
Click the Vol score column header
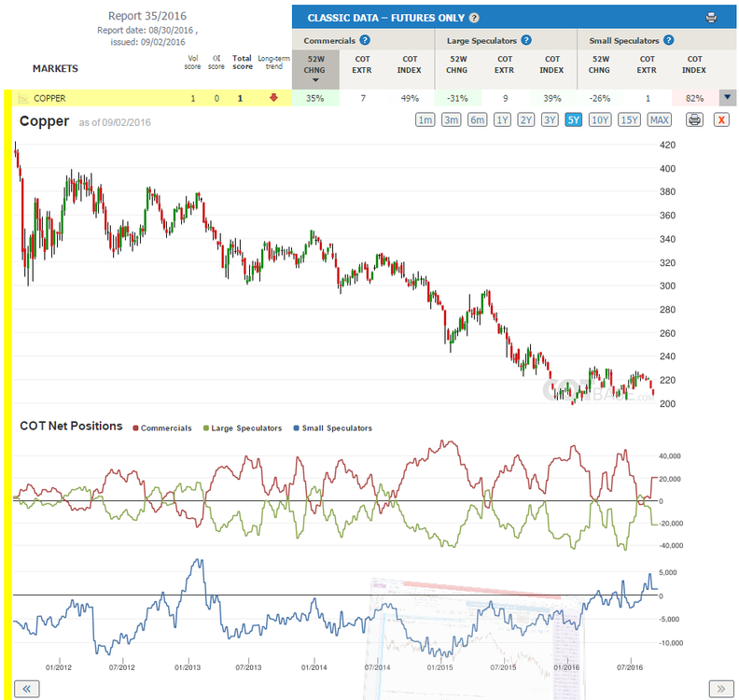(192, 63)
